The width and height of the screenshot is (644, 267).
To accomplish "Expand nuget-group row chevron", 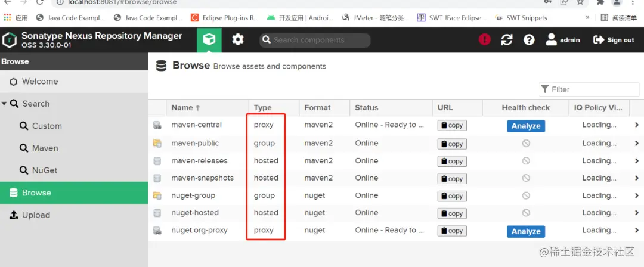I will tap(637, 195).
